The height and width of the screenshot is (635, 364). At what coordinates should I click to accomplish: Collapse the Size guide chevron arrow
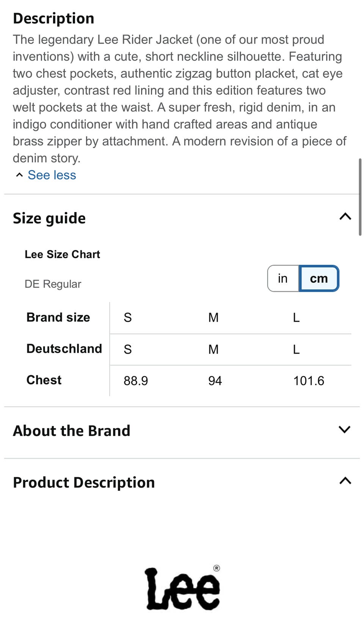coord(345,217)
